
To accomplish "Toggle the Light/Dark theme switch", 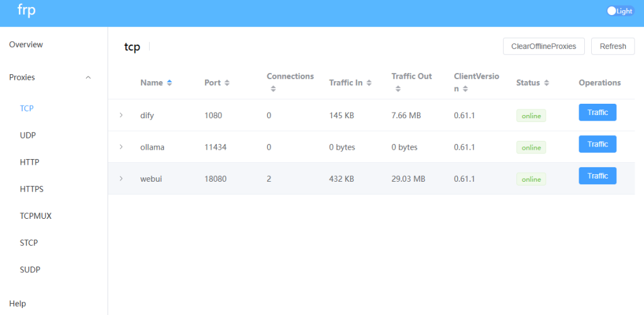I will coord(620,11).
